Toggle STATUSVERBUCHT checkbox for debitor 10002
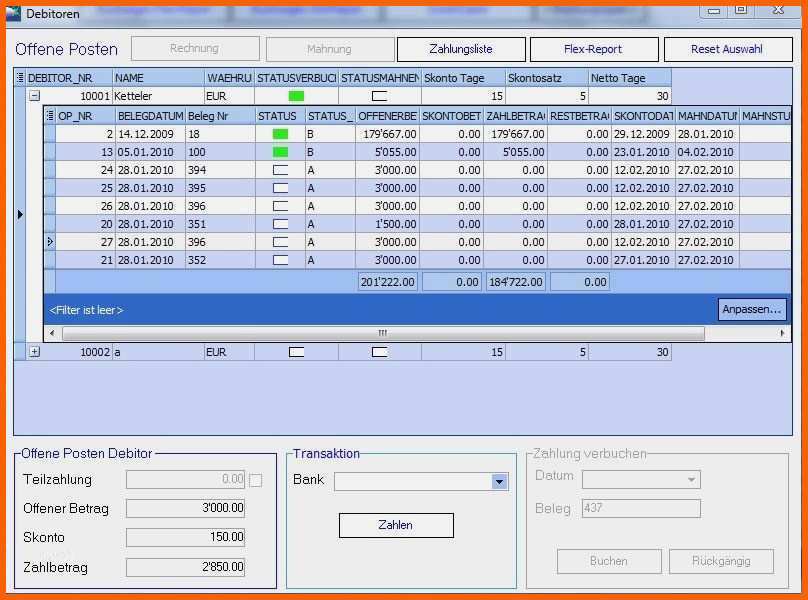808x600 pixels. 296,352
